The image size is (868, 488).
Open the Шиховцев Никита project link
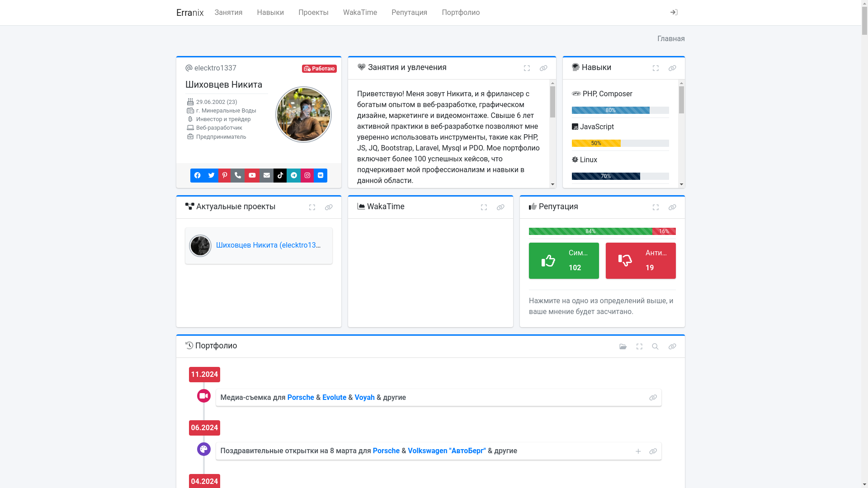point(269,245)
